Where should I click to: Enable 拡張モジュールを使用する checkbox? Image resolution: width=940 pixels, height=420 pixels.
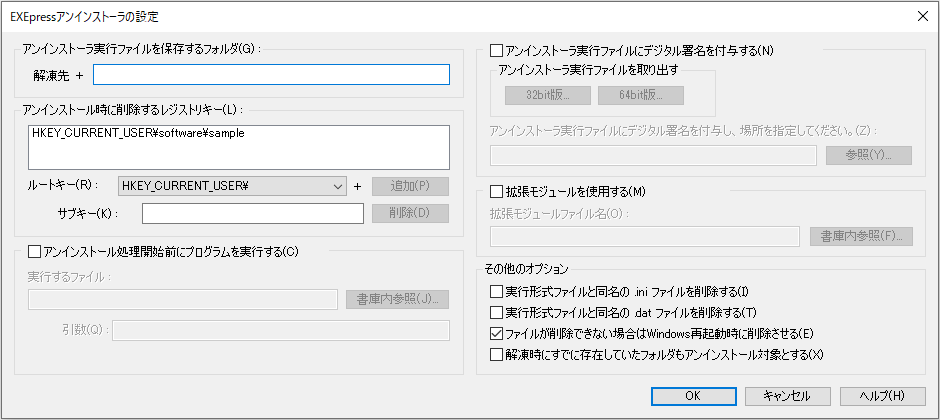pyautogui.click(x=496, y=192)
